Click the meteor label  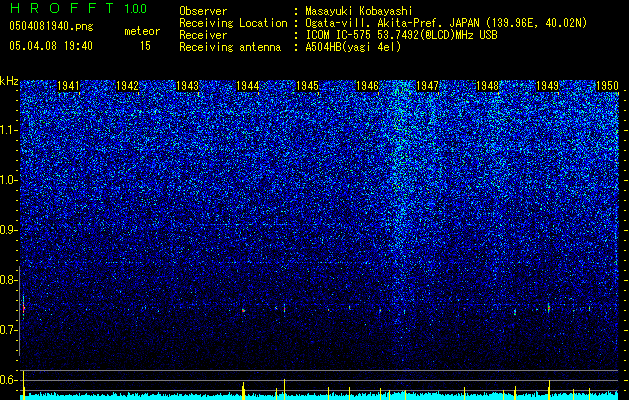pos(142,31)
